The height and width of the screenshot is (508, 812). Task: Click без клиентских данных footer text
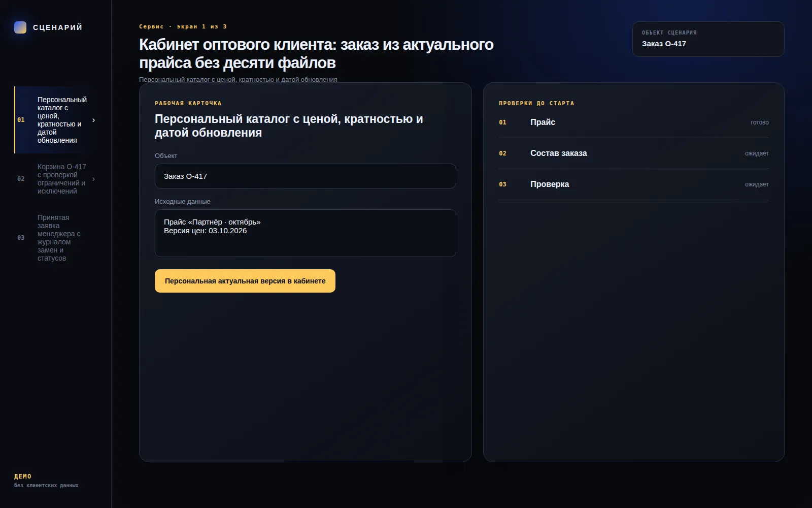click(x=46, y=486)
